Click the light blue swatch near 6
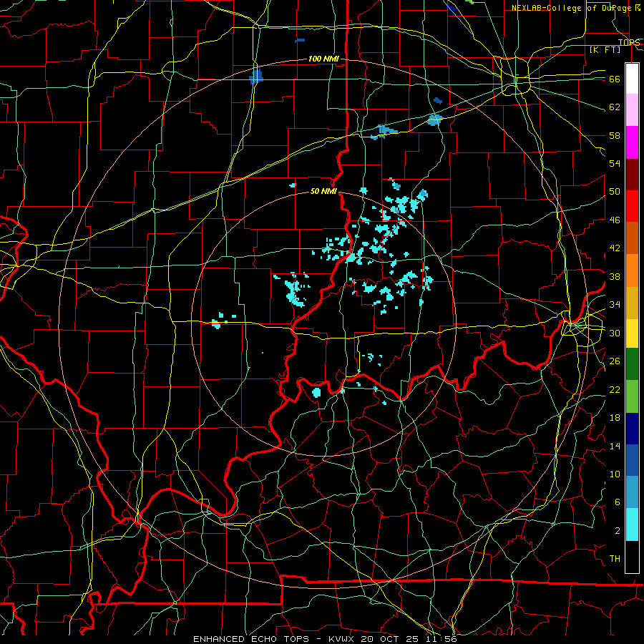 pyautogui.click(x=632, y=492)
